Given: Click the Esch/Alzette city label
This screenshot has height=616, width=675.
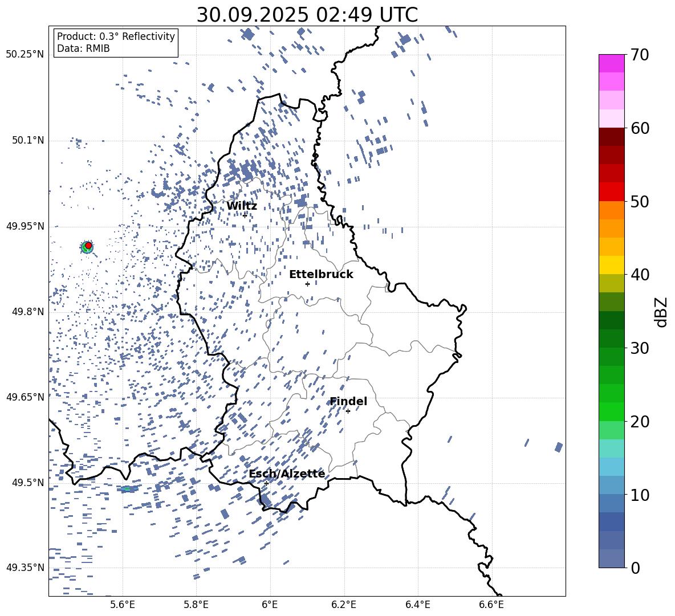Looking at the screenshot, I should click(287, 474).
